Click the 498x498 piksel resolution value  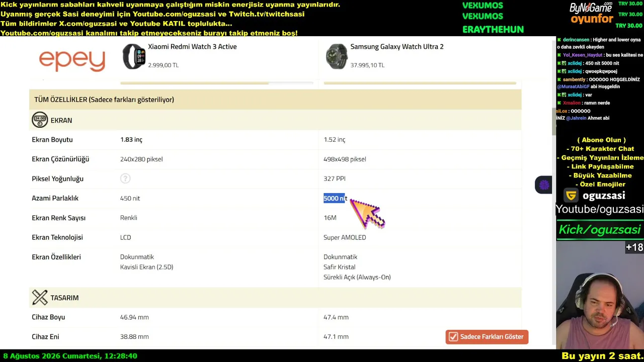point(345,159)
